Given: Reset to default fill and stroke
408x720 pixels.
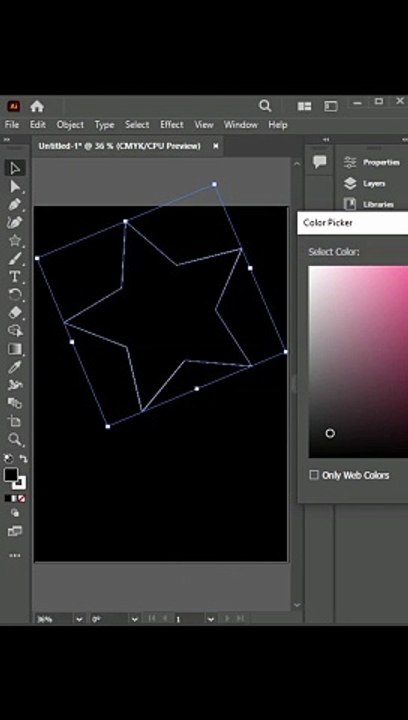Looking at the screenshot, I should [8, 458].
